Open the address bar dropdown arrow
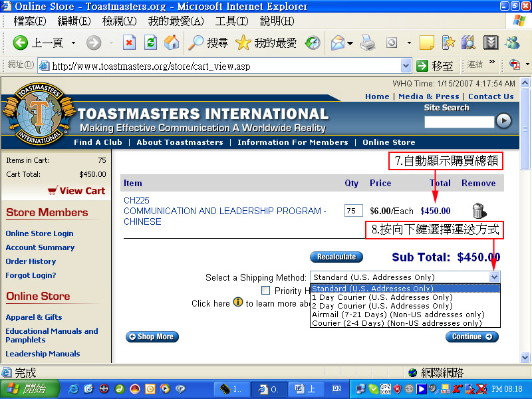Image resolution: width=532 pixels, height=399 pixels. (x=406, y=66)
